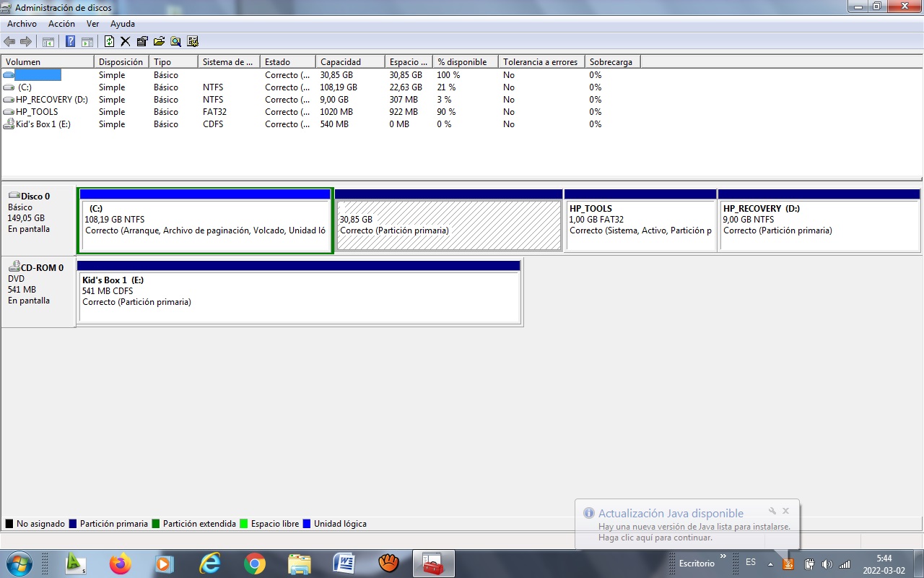Viewport: 924px width, 578px height.
Task: Open the Ayuda menu
Action: pos(123,24)
